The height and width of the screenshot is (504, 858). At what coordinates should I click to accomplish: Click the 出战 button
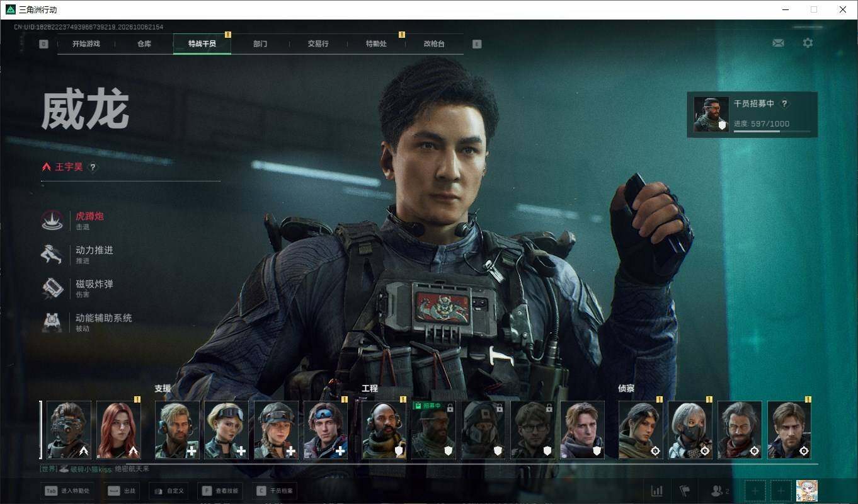point(122,491)
